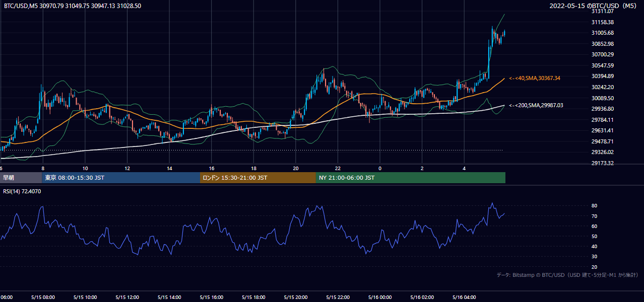Screen dimensions: 644x302
Task: Click the 5/15 08:00 time label
Action: point(43,297)
